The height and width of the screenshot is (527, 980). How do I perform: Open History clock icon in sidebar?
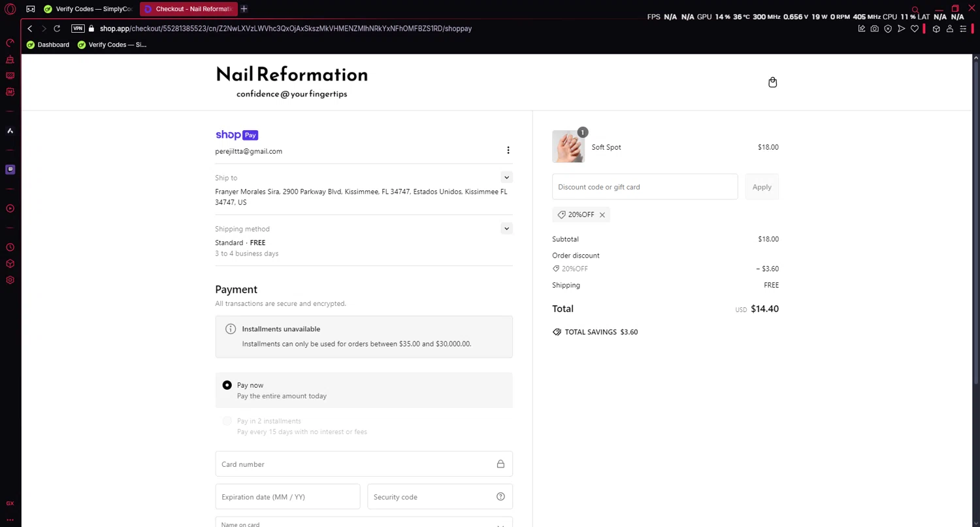10,247
